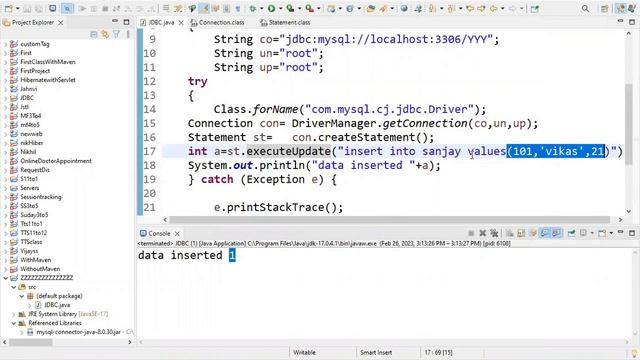Select the HibernatewithServlet project
Viewport: 640px width, 360px height.
coord(48,80)
